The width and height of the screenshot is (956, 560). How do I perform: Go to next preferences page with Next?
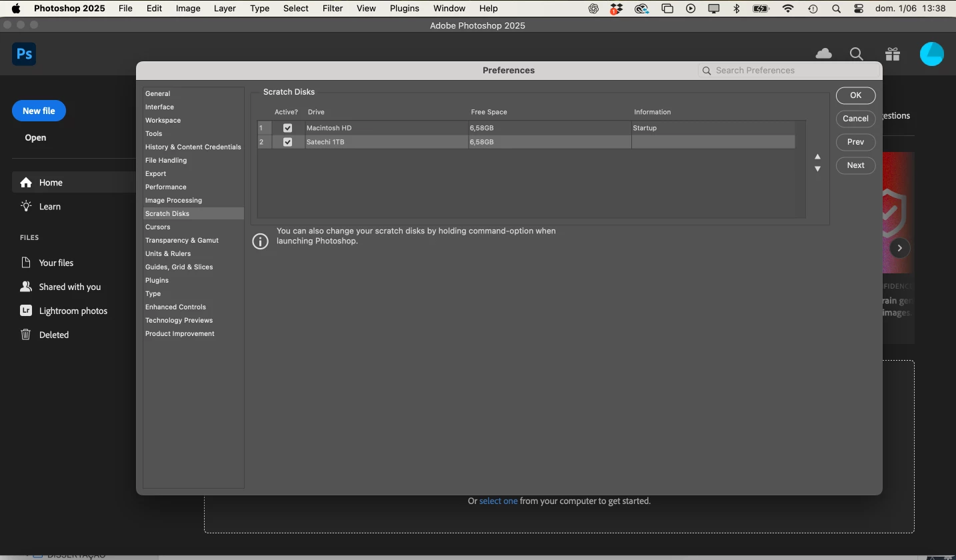[855, 165]
